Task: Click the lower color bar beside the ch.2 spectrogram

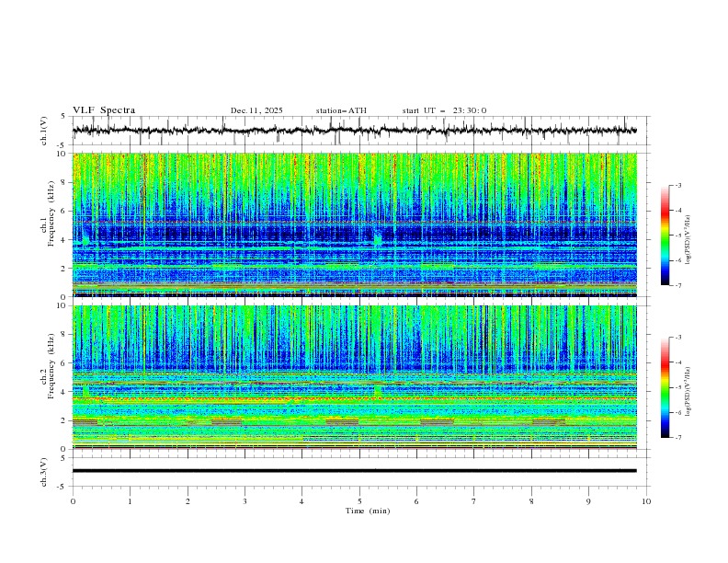Action: pos(665,387)
